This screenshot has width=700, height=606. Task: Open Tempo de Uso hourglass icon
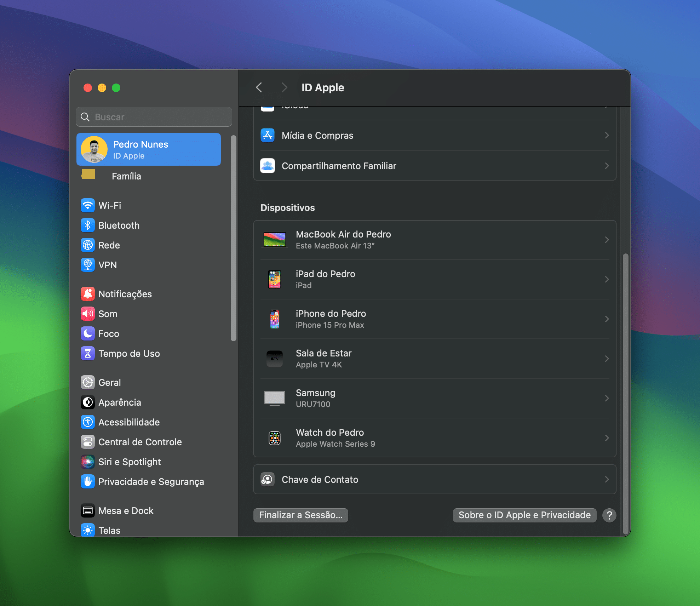pyautogui.click(x=88, y=353)
